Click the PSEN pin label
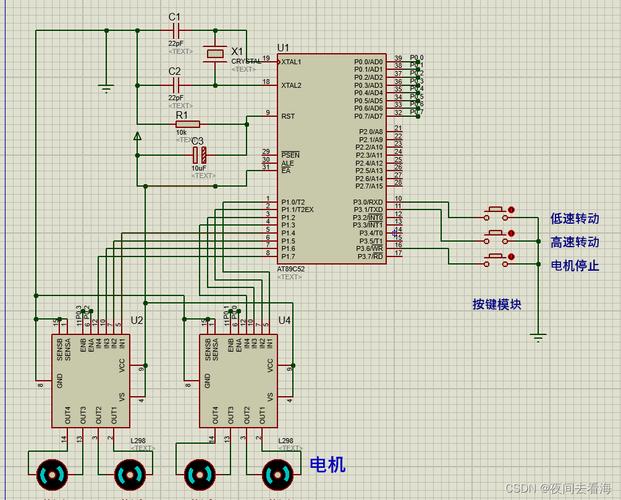This screenshot has width=621, height=500. click(290, 155)
